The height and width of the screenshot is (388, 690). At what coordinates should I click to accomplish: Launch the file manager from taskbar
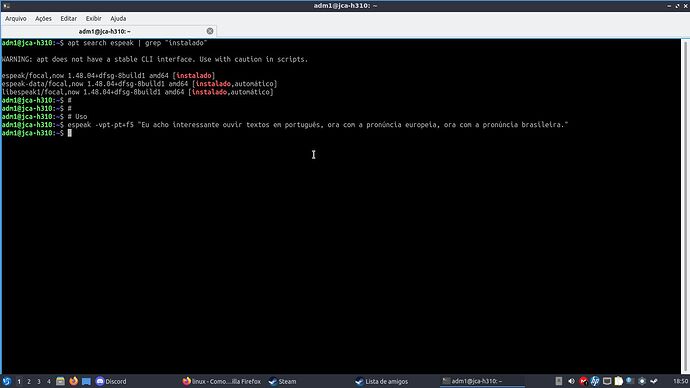(60, 381)
